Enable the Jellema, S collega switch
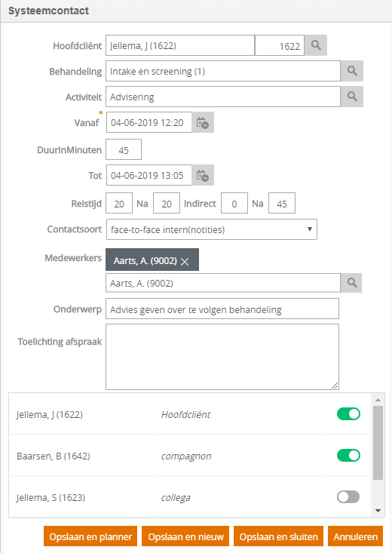 348,497
